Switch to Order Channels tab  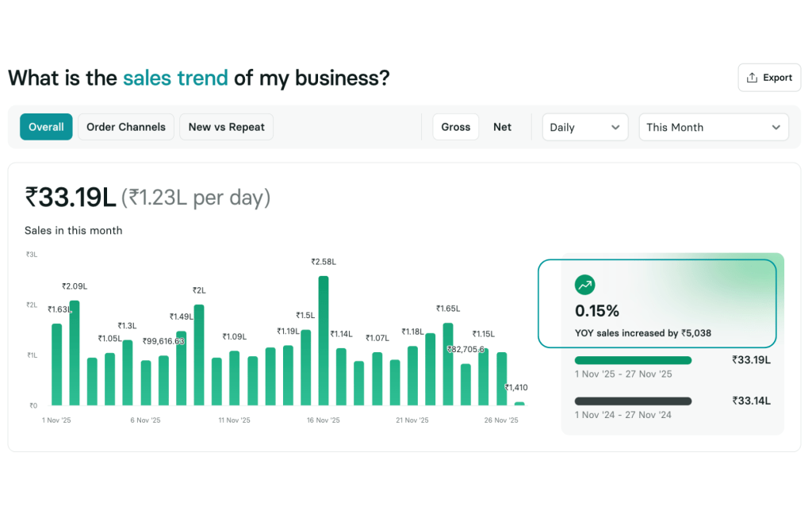point(126,127)
